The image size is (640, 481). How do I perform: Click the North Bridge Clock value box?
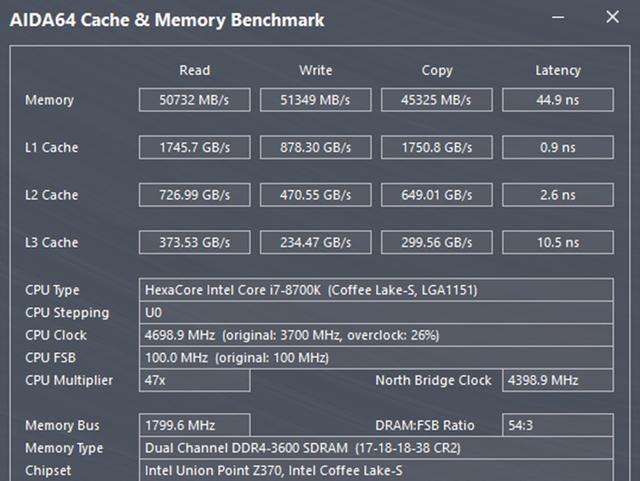557,380
